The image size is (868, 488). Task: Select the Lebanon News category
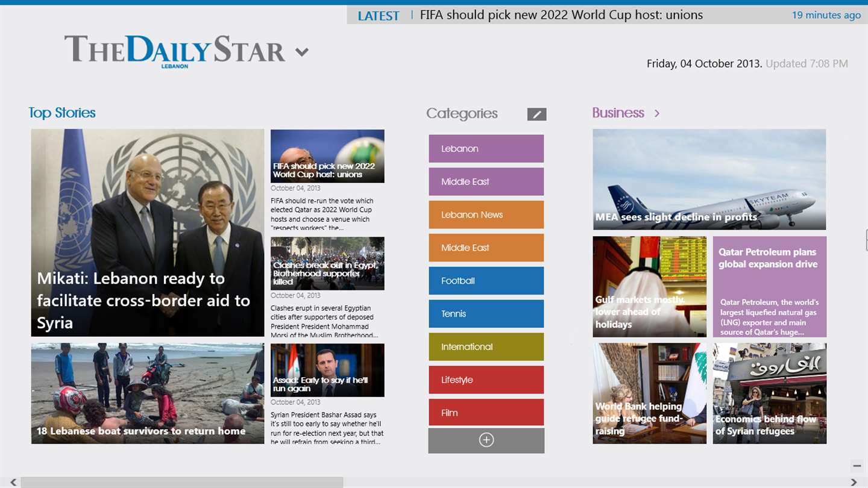[x=486, y=214]
